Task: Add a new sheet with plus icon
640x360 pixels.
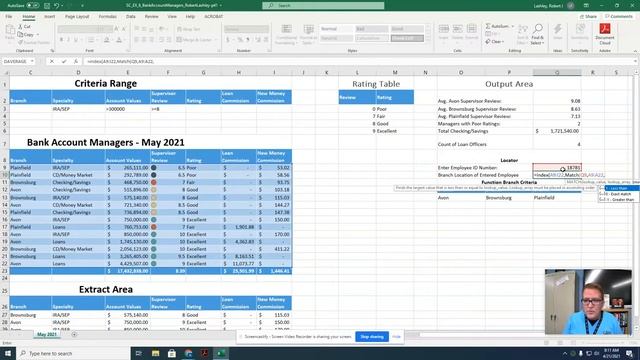Action: (74, 334)
